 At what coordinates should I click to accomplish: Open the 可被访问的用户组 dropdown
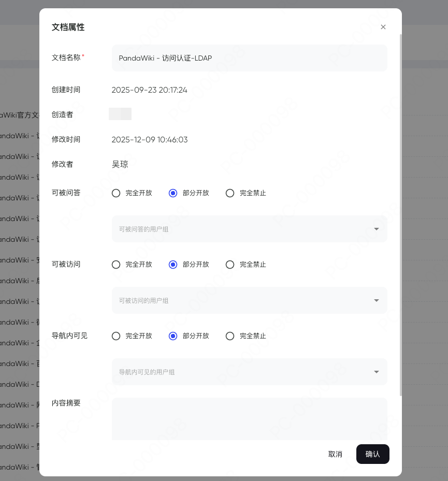click(249, 300)
